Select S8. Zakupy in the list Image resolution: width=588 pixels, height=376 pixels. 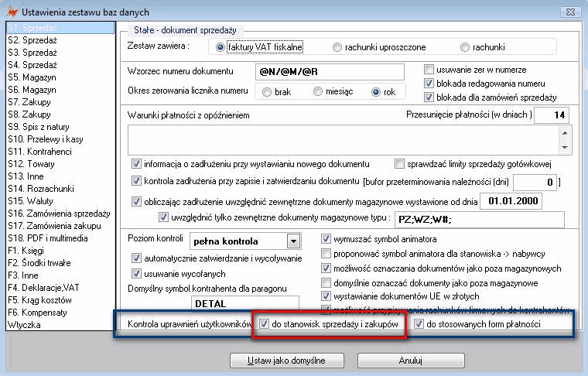click(x=61, y=115)
